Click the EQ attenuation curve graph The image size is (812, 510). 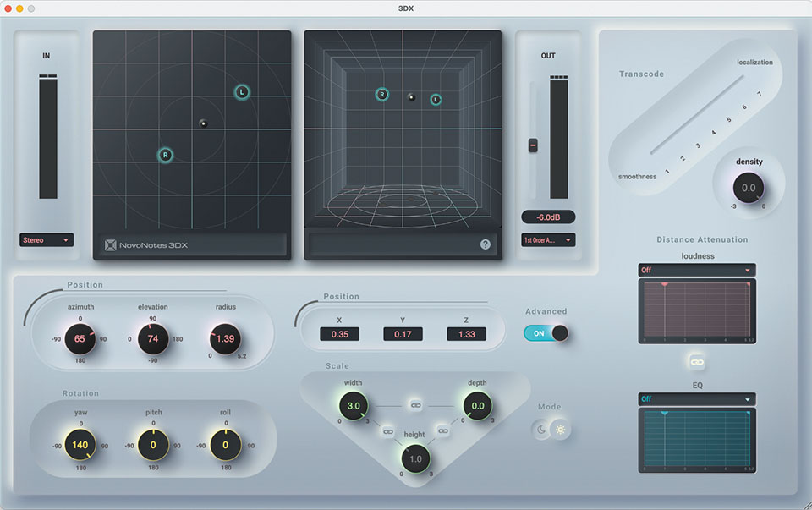(x=697, y=440)
